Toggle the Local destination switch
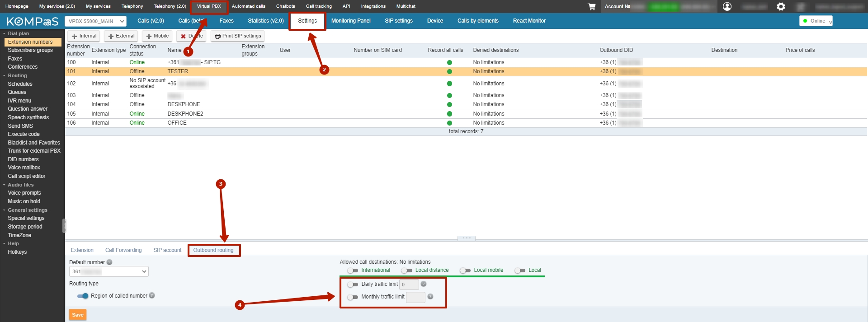This screenshot has width=868, height=322. [520, 271]
